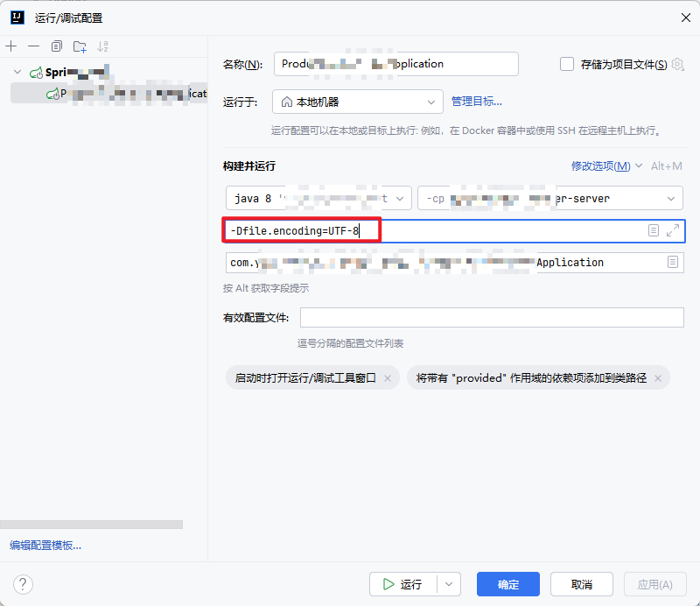700x606 pixels.
Task: Collapse the Spring configurations tree node
Action: 17,71
